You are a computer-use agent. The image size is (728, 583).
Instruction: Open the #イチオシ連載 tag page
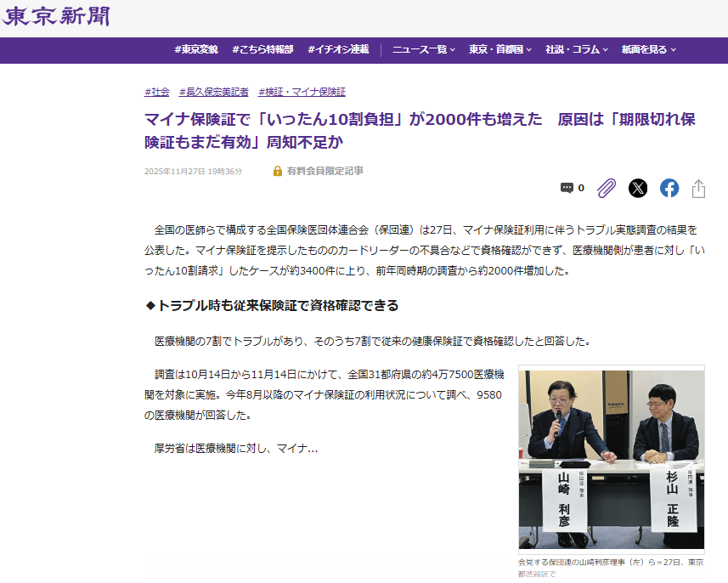tap(338, 49)
